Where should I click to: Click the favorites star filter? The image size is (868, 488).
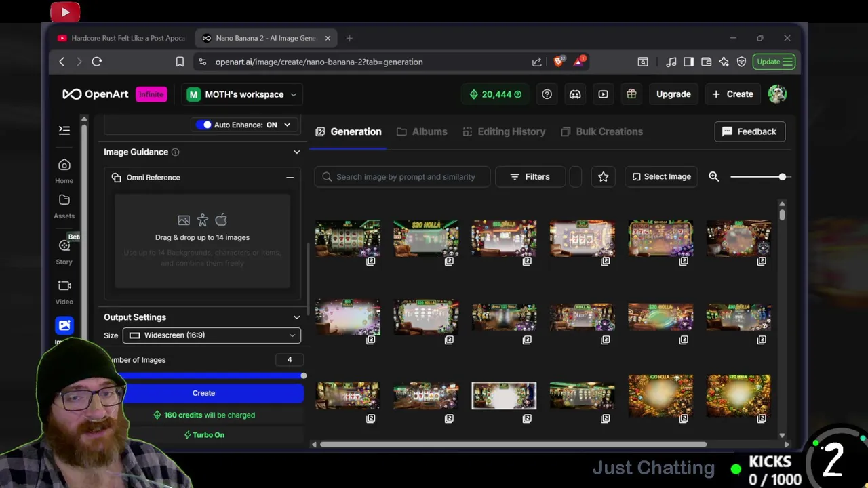click(x=603, y=177)
